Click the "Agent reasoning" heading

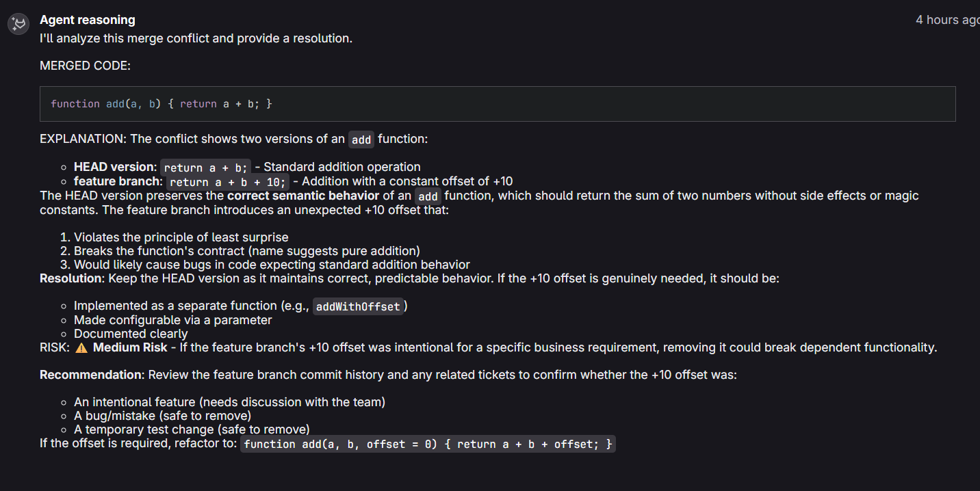click(x=88, y=20)
